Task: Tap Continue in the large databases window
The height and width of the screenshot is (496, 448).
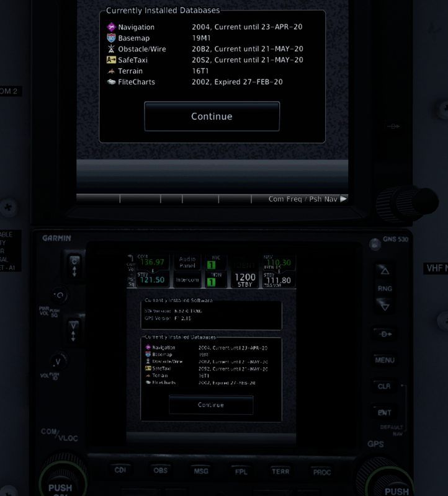Action: click(x=212, y=116)
